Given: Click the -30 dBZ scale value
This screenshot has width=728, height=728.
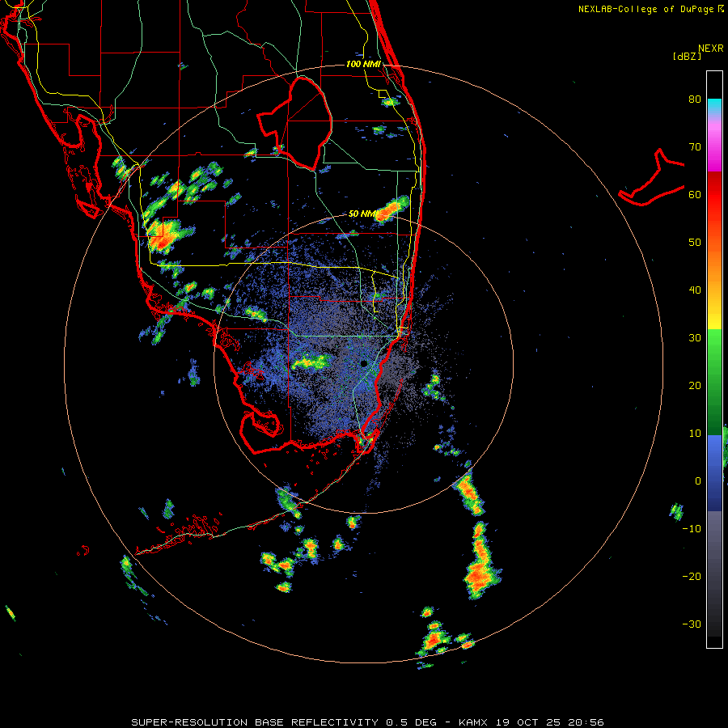Looking at the screenshot, I should point(692,624).
